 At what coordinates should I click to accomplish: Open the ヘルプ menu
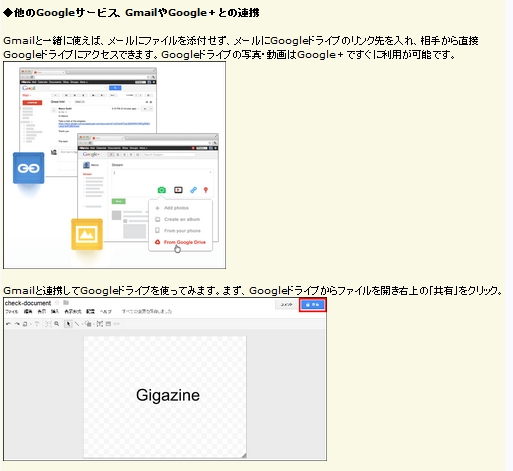(x=106, y=312)
